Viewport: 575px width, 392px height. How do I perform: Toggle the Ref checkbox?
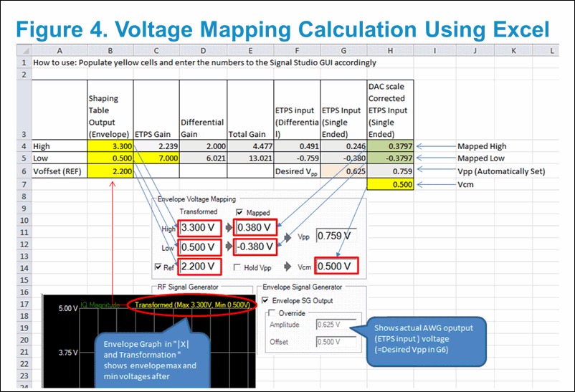[x=158, y=267]
